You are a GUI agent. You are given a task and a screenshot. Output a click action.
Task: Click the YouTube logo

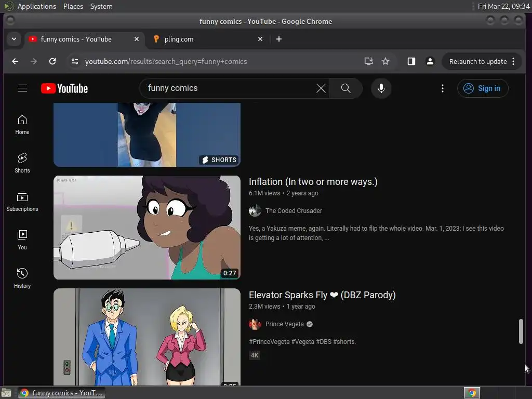pyautogui.click(x=64, y=88)
